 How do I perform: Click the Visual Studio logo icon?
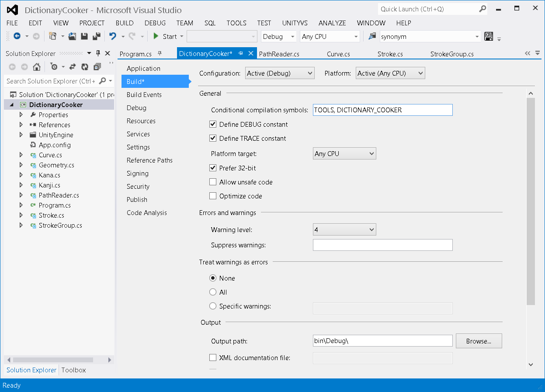[x=13, y=10]
